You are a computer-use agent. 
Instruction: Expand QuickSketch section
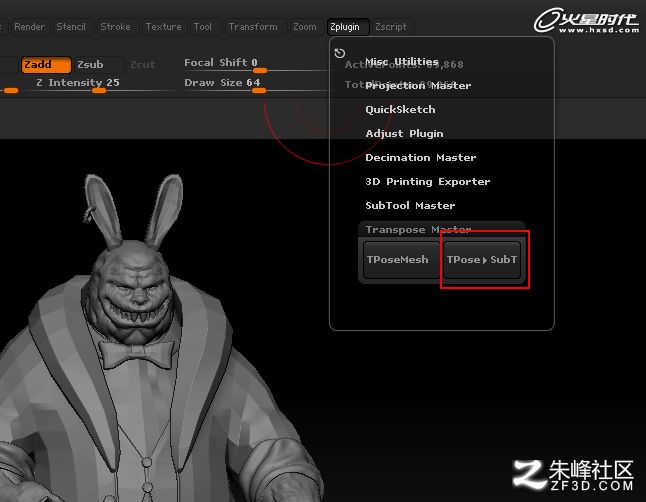click(x=400, y=110)
